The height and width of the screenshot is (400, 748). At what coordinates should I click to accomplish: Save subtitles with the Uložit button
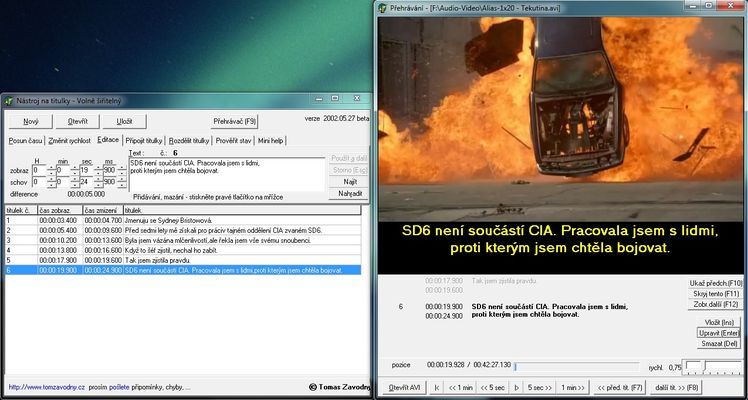(125, 122)
